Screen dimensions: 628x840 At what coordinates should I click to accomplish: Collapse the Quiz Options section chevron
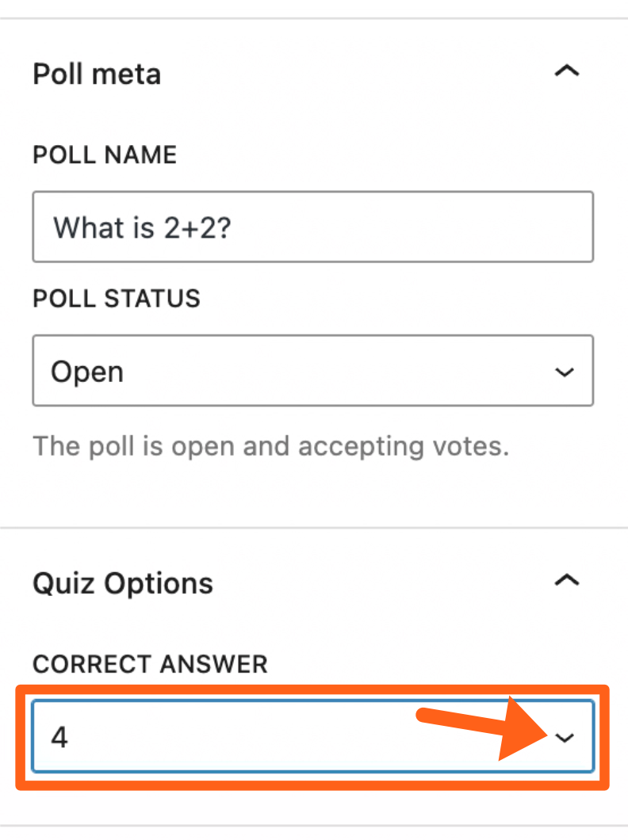tap(566, 581)
